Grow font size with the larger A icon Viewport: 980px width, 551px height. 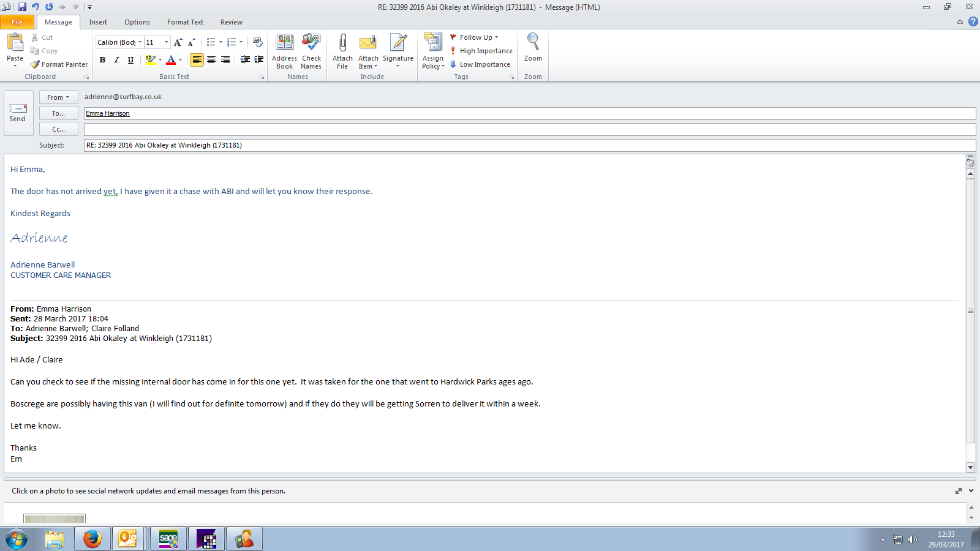178,42
